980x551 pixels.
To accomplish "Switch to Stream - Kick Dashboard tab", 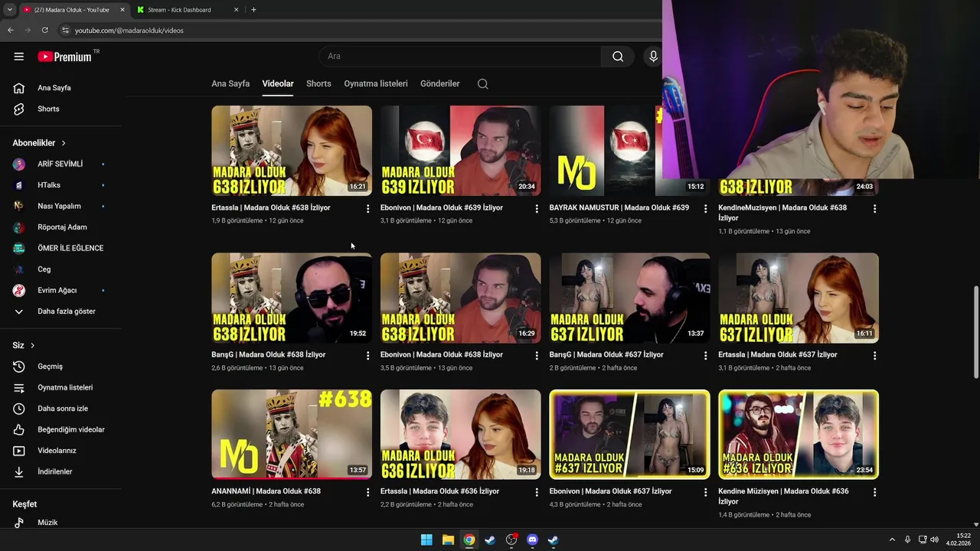I will click(x=188, y=10).
